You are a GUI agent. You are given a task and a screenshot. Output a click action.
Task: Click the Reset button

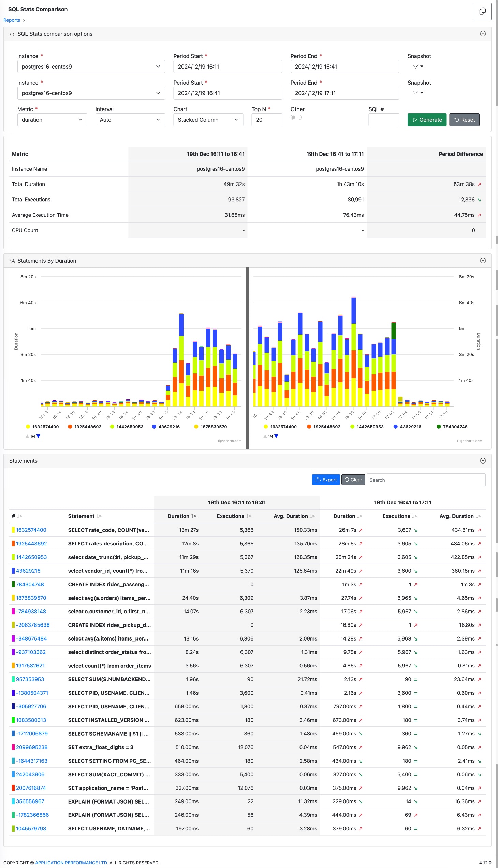464,120
